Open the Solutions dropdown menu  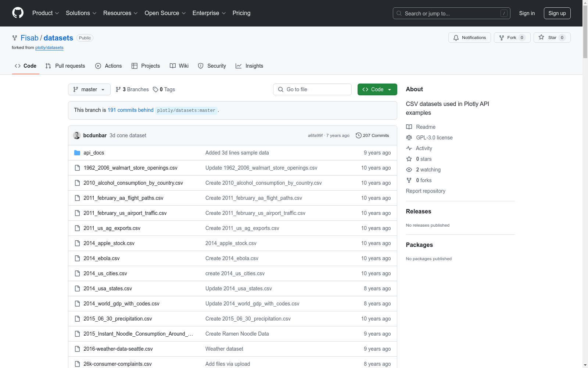(81, 13)
